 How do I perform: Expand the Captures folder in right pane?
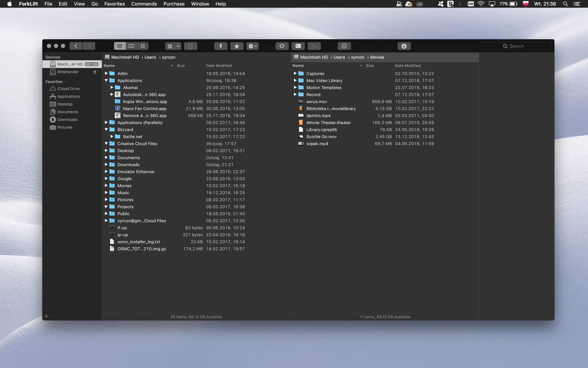coord(295,73)
